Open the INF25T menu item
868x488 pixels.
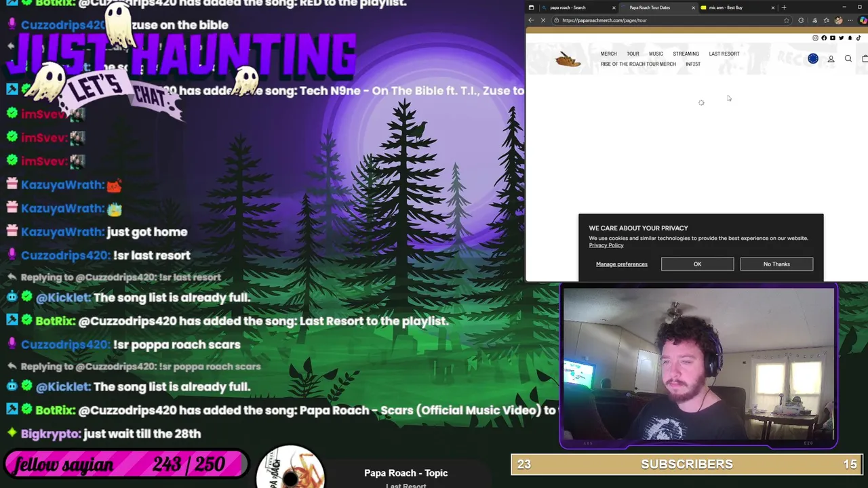pos(692,64)
